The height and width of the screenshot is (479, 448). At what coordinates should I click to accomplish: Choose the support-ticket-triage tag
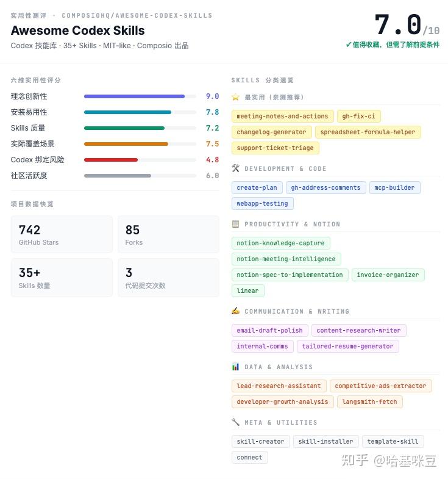[x=275, y=148]
